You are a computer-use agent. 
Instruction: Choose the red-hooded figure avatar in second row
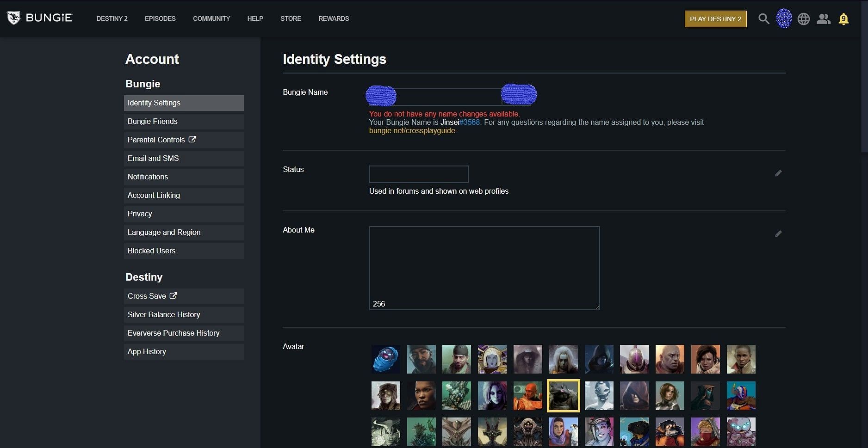(634, 396)
